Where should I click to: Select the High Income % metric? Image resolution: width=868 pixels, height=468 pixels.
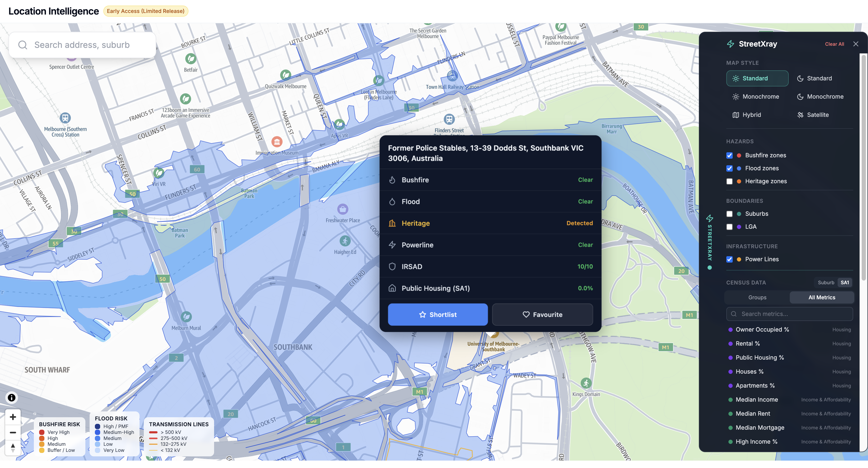coord(789,442)
